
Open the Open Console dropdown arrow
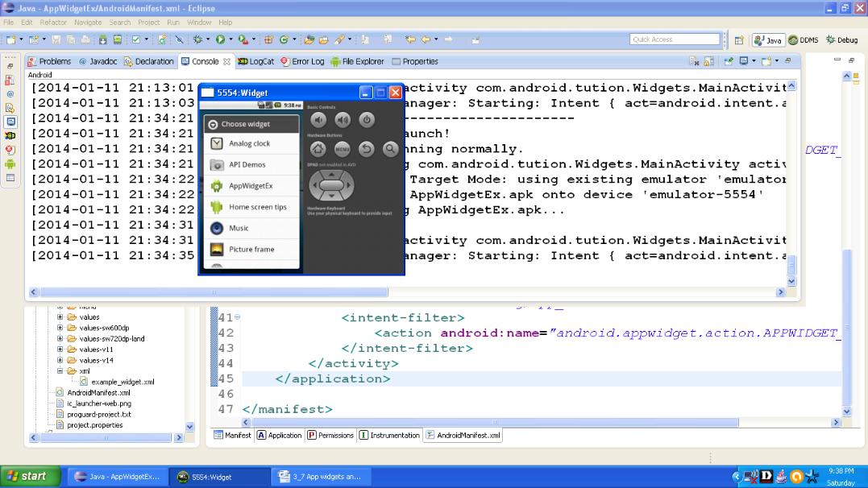(777, 61)
